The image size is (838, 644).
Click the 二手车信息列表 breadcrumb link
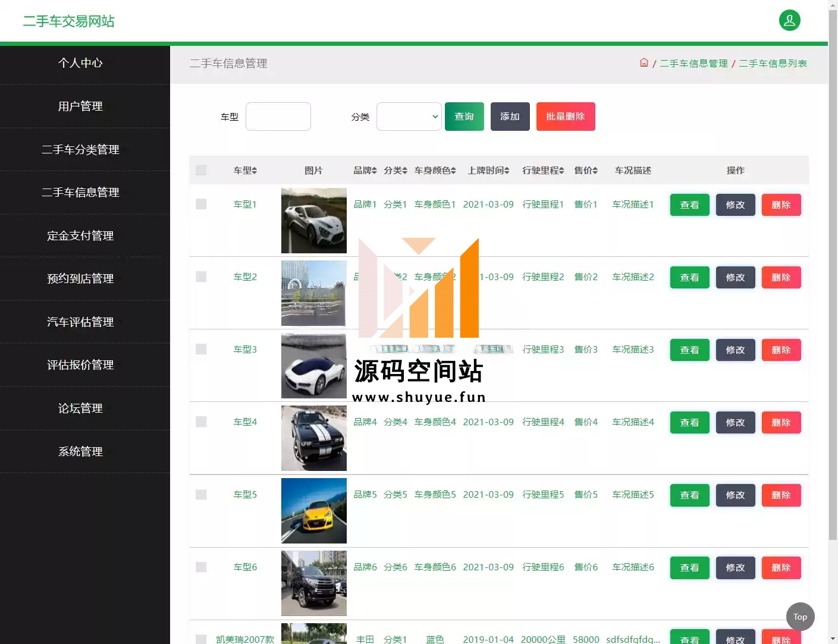773,63
